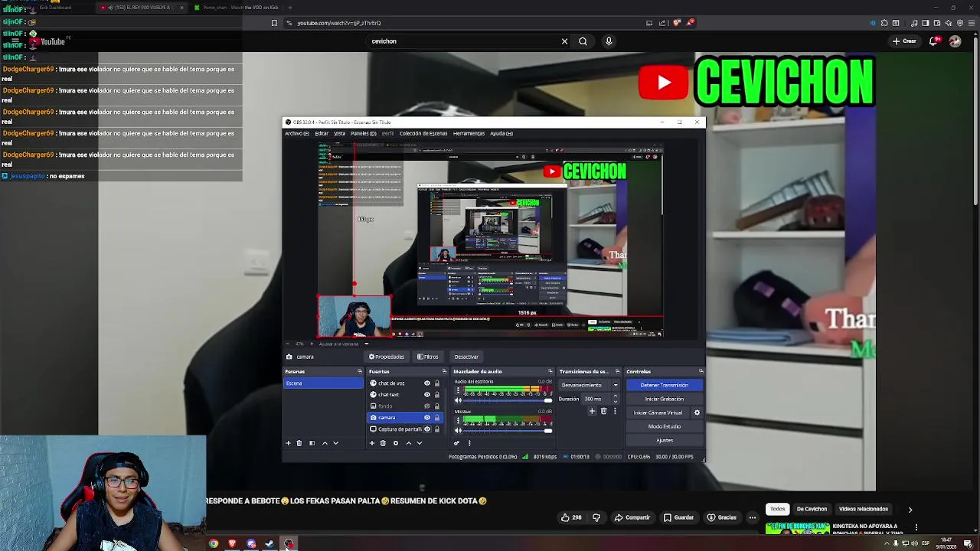Open OBS icon in taskbar

[x=289, y=544]
